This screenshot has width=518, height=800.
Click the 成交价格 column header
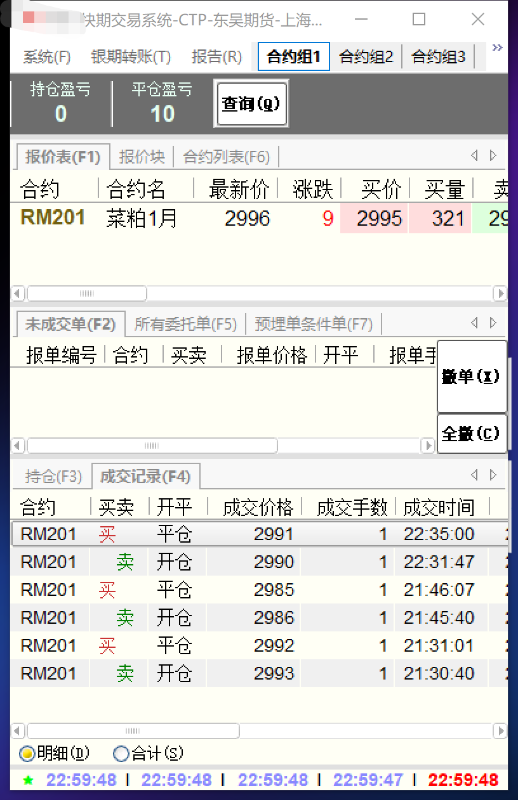pos(258,508)
